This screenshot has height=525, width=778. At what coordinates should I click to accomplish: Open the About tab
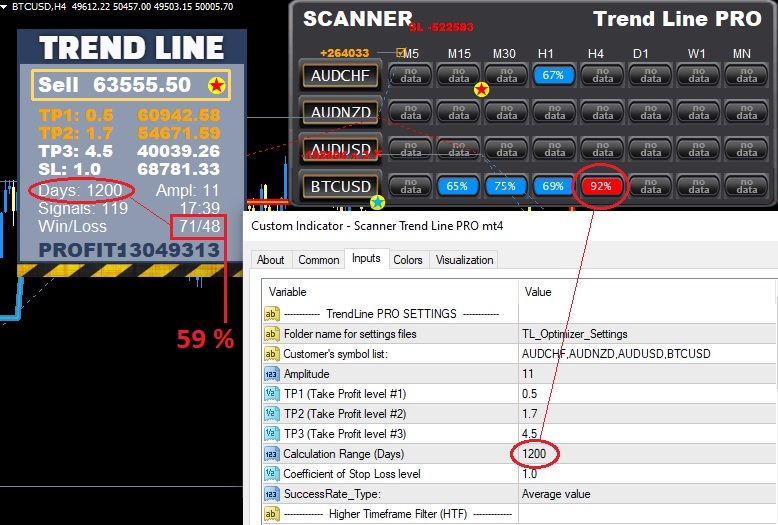coord(270,260)
